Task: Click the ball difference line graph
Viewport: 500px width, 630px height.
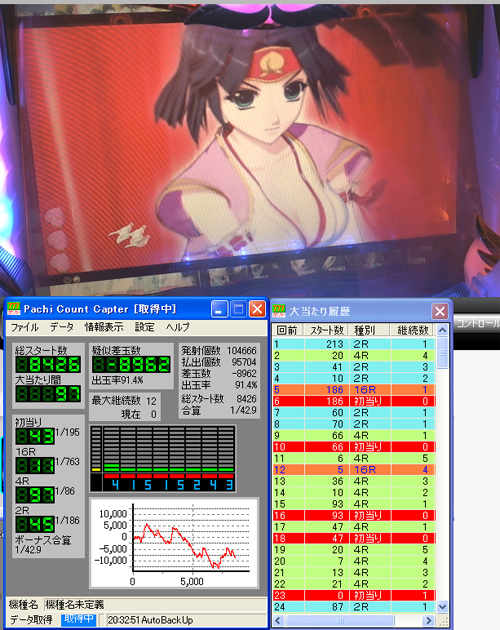Action: pos(174,543)
